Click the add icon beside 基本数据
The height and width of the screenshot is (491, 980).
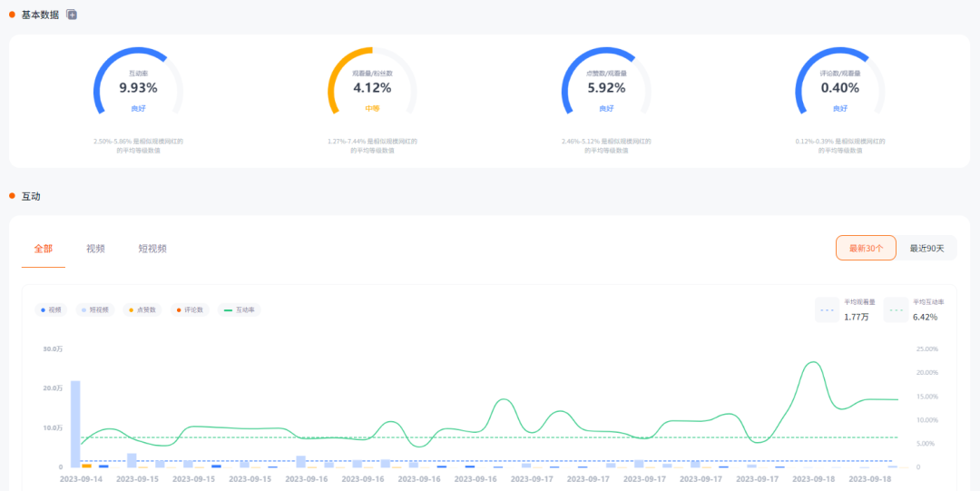72,15
